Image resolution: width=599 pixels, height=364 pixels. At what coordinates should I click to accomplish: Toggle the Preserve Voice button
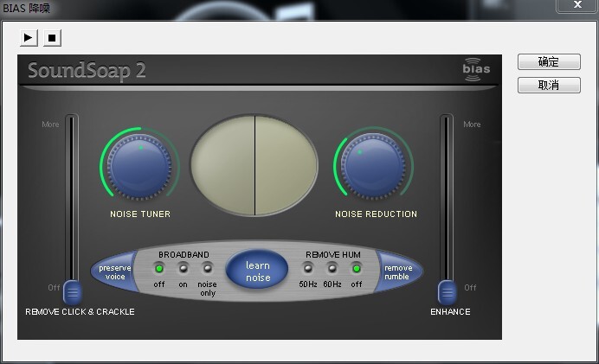point(114,272)
